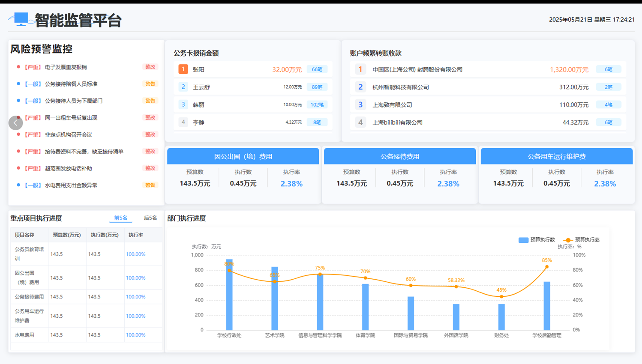
Task: Toggle the 预算执行数 legend series
Action: coord(537,240)
